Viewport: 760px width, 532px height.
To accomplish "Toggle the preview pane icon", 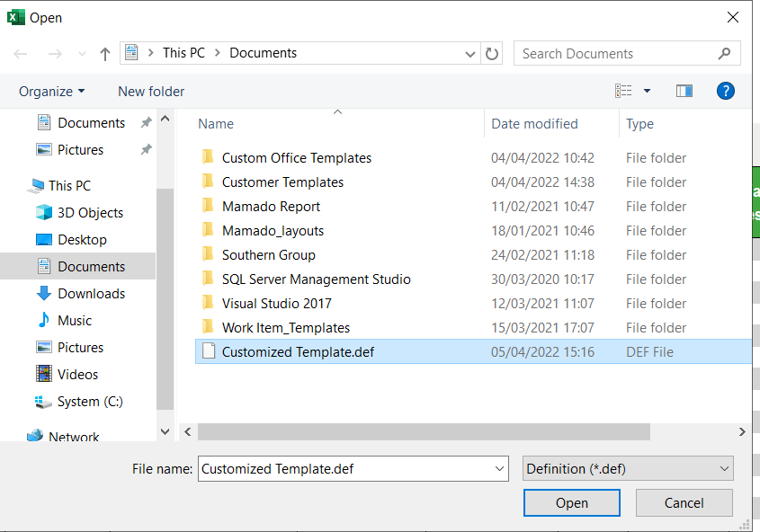I will [684, 91].
